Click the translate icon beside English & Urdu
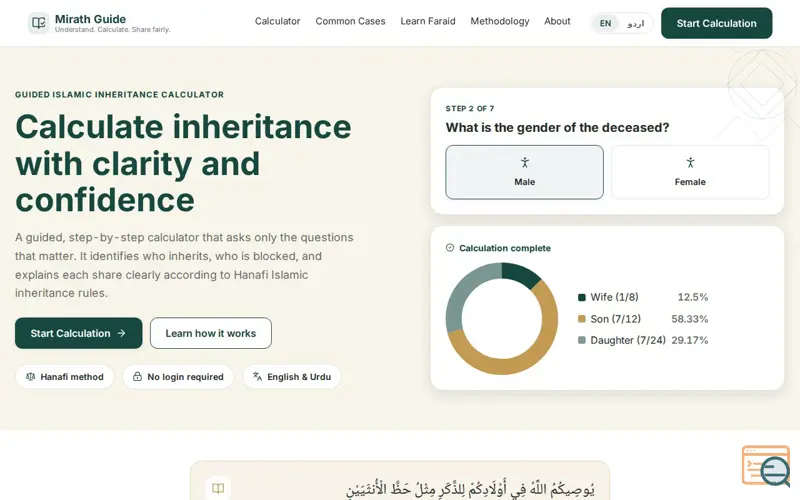Viewport: 800px width, 500px height. point(258,377)
